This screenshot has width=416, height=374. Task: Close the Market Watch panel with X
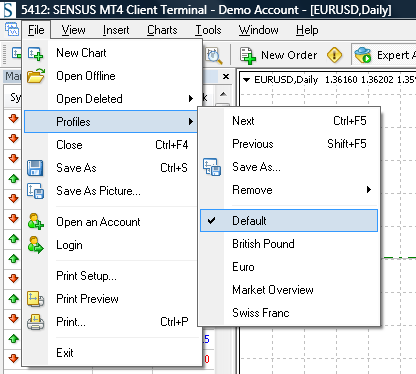tap(226, 77)
